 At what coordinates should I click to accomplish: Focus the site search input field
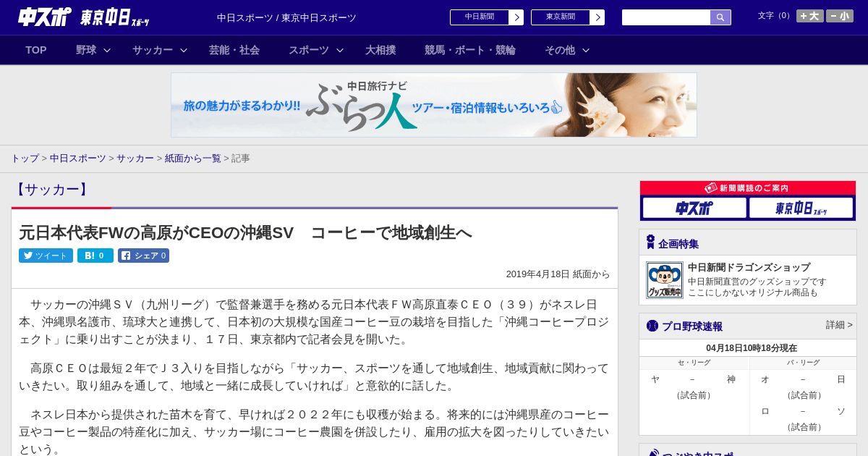pyautogui.click(x=666, y=17)
